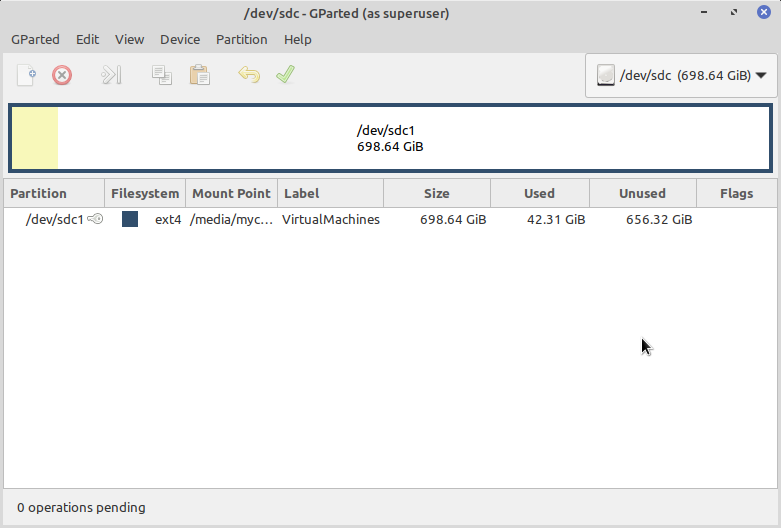The width and height of the screenshot is (781, 528).
Task: Click the New partition toolbar icon
Action: click(27, 75)
